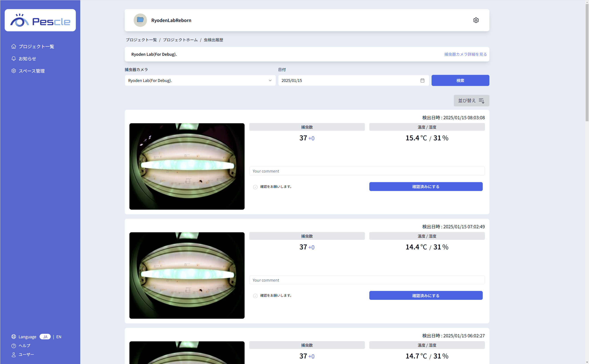Click the space management gear icon
Screen dimensions: 589x364
14,71
